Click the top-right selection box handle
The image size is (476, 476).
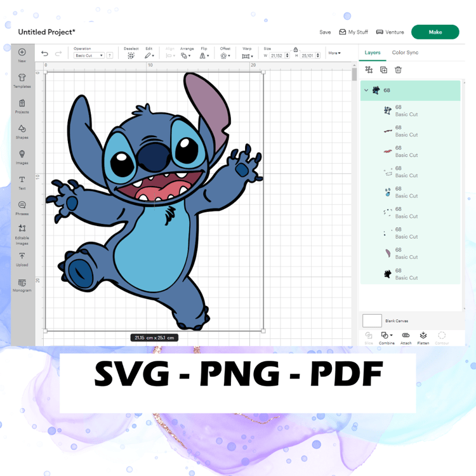click(263, 72)
